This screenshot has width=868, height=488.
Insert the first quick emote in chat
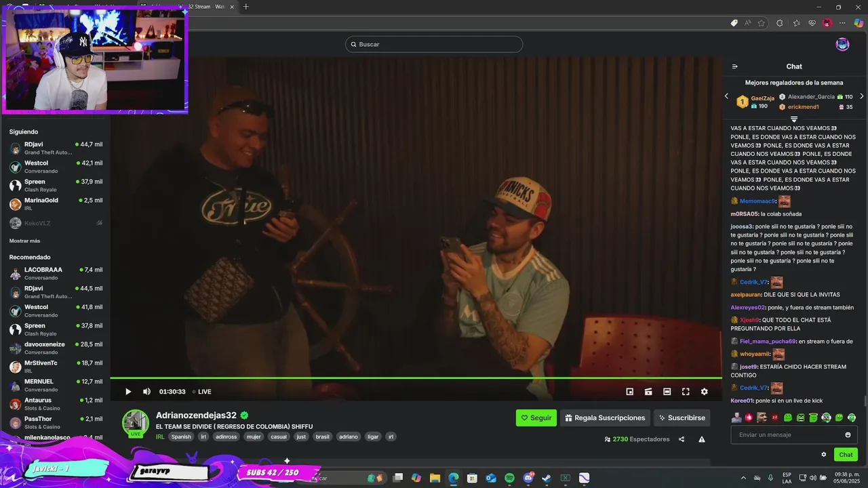736,418
